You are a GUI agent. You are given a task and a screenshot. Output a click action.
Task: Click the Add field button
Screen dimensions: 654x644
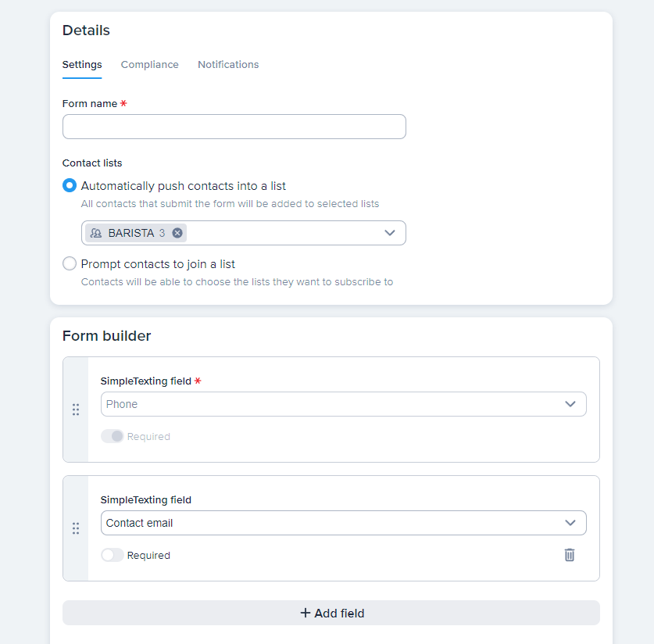[332, 613]
